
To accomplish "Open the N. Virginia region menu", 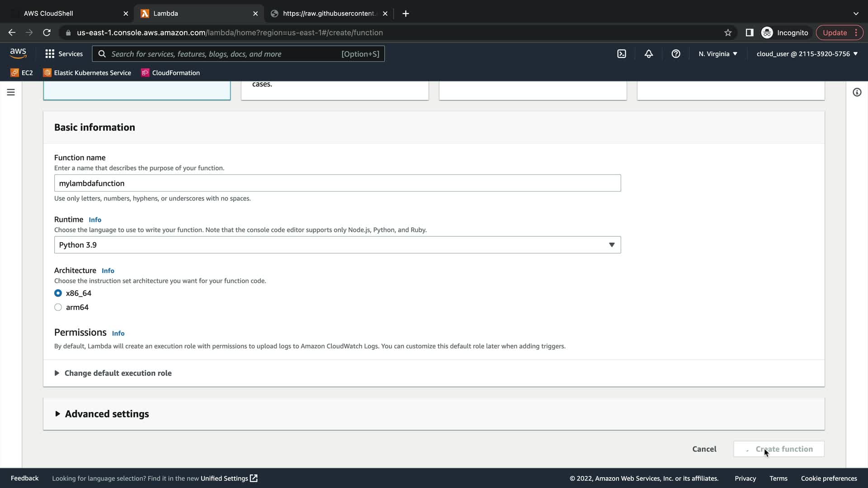I will point(717,54).
